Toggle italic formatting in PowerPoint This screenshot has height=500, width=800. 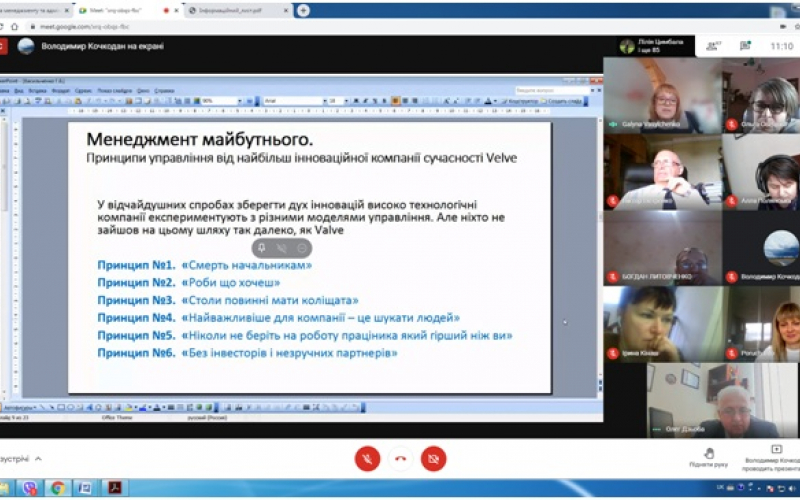pos(365,101)
